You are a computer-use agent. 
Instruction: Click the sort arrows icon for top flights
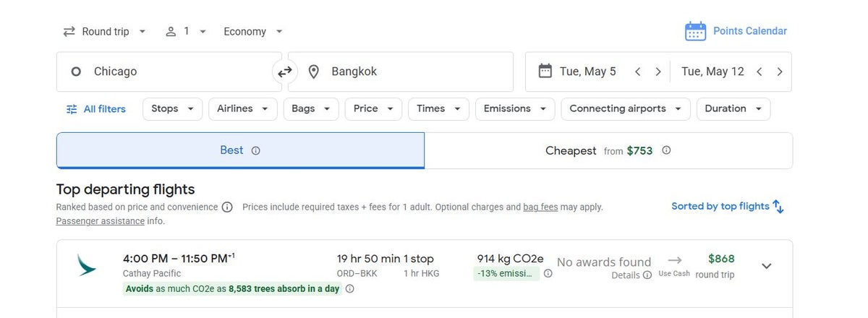pyautogui.click(x=778, y=207)
